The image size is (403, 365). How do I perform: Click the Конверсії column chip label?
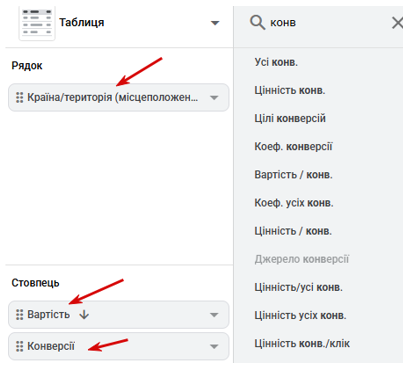[x=51, y=346]
